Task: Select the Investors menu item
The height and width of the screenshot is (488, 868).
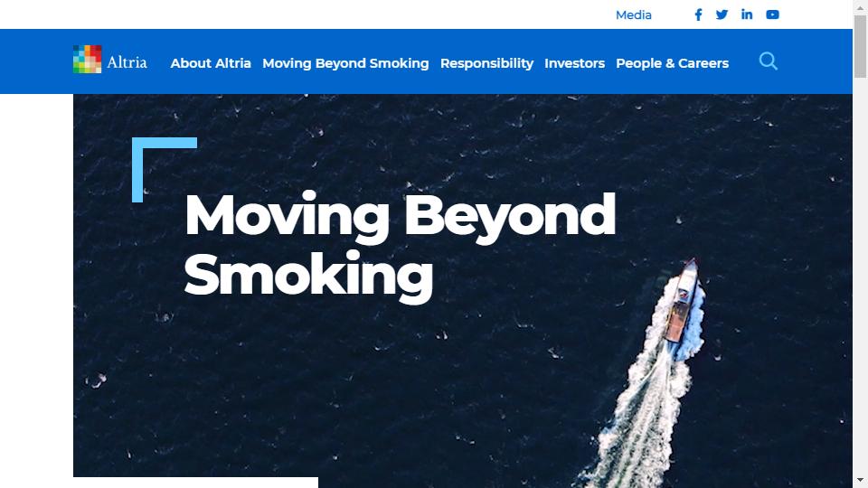Action: point(575,63)
